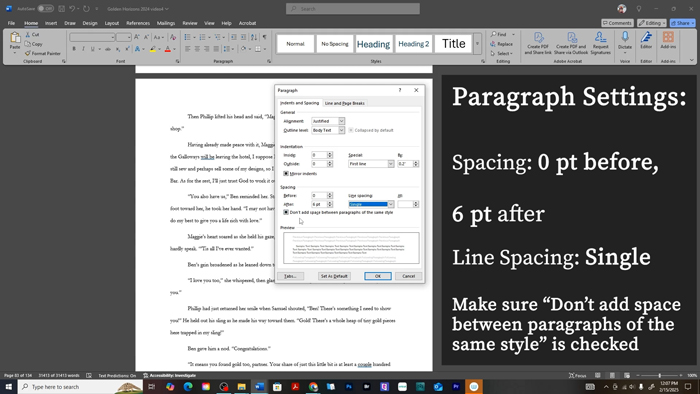Screen dimensions: 700x394
Task: Sort the selected text
Action: click(254, 37)
